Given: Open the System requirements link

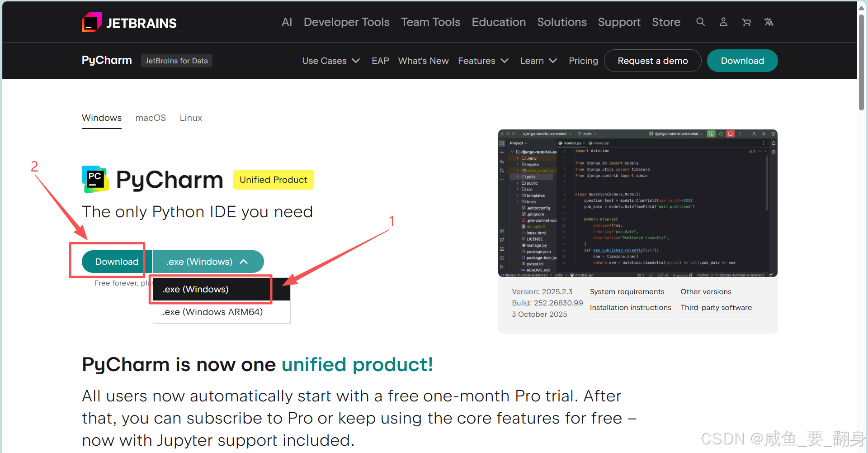Looking at the screenshot, I should (x=627, y=292).
